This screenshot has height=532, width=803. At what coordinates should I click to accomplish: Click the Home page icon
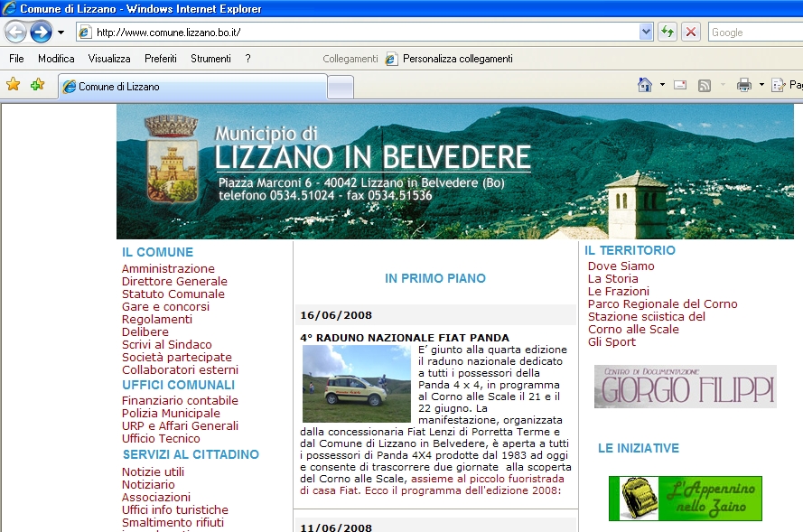pyautogui.click(x=645, y=85)
